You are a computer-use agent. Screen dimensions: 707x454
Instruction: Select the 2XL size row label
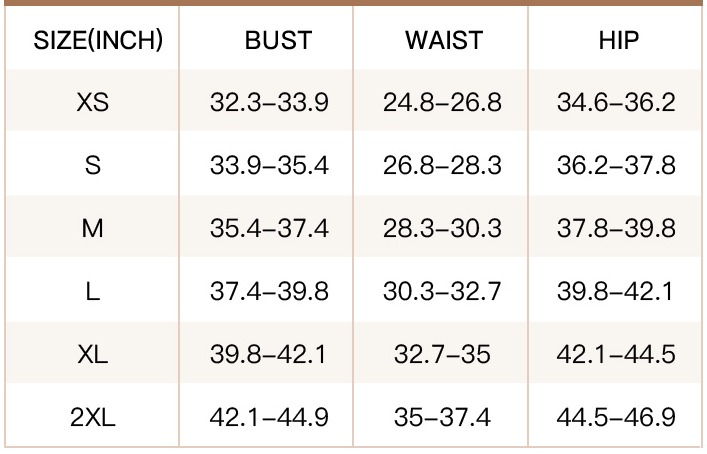tap(92, 417)
